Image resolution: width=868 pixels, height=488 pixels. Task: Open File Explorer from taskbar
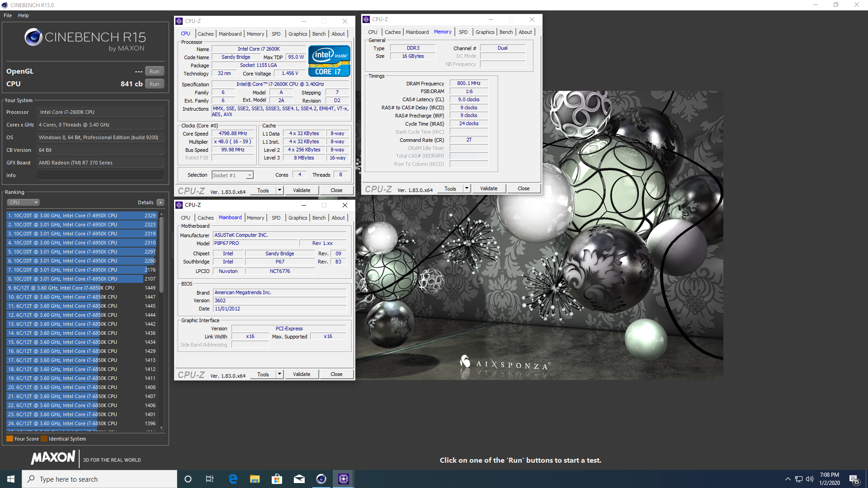(x=255, y=479)
